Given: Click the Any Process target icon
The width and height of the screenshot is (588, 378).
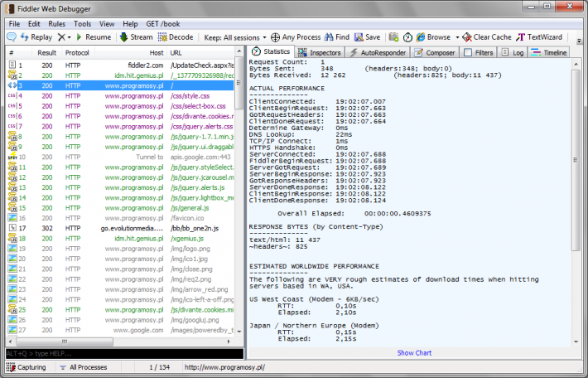Looking at the screenshot, I should point(275,37).
